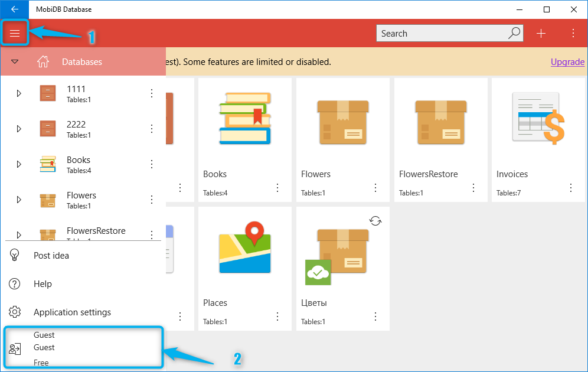Add a new database with plus icon
The image size is (588, 372).
(x=541, y=34)
